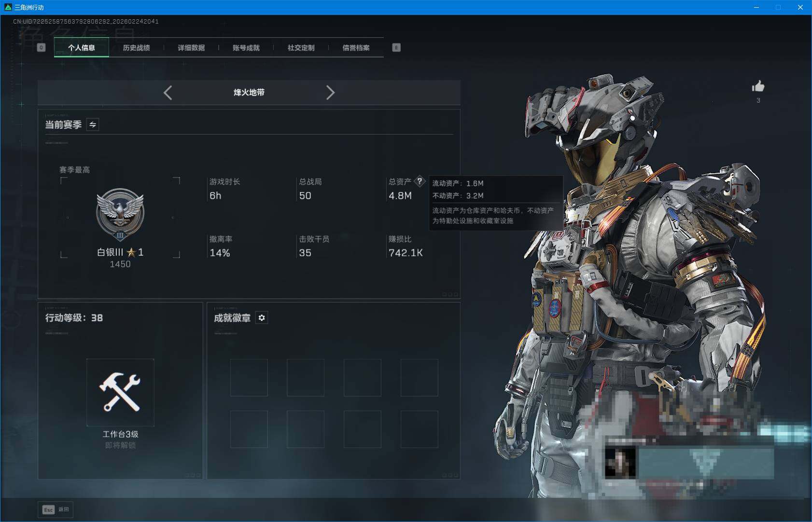
Task: Click the 撤离率 value 14%
Action: [220, 253]
